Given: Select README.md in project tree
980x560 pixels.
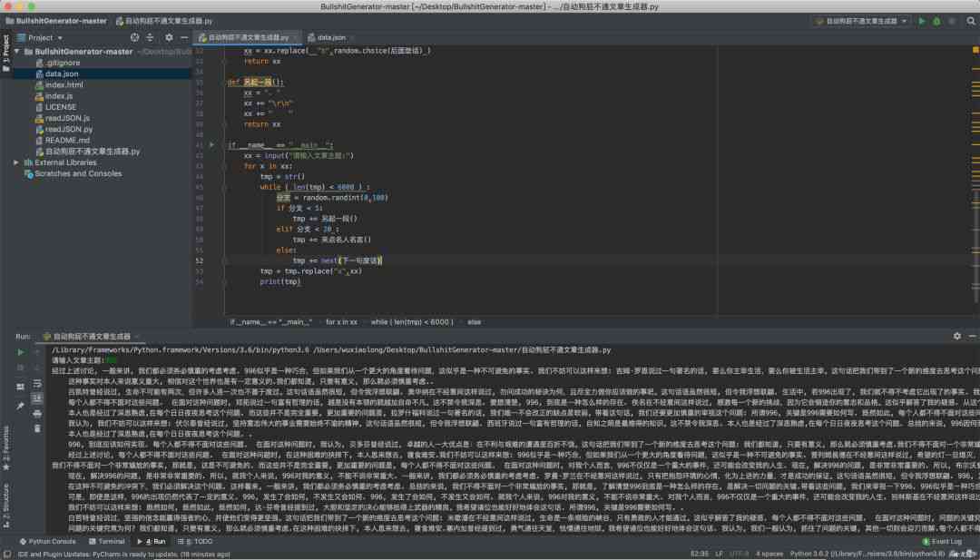Looking at the screenshot, I should coord(67,141).
